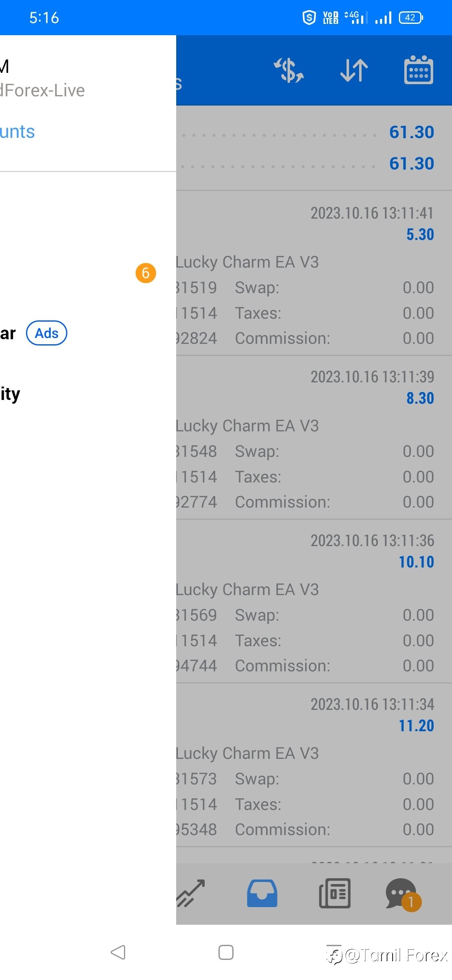Open the trade with 11.20 profit

(314, 765)
